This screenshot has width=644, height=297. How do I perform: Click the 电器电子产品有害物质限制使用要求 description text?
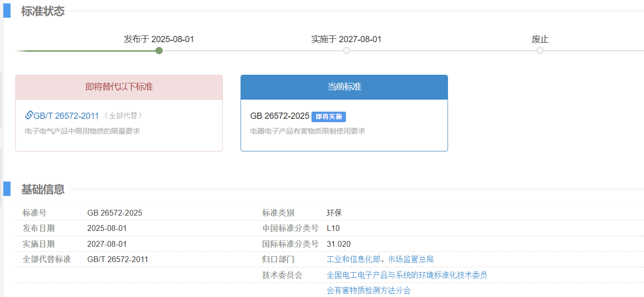[x=308, y=131]
